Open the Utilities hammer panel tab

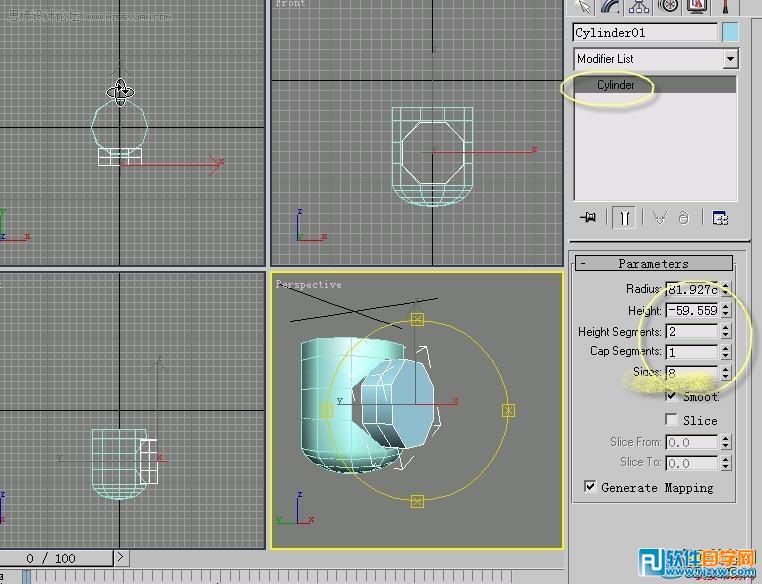click(x=726, y=6)
